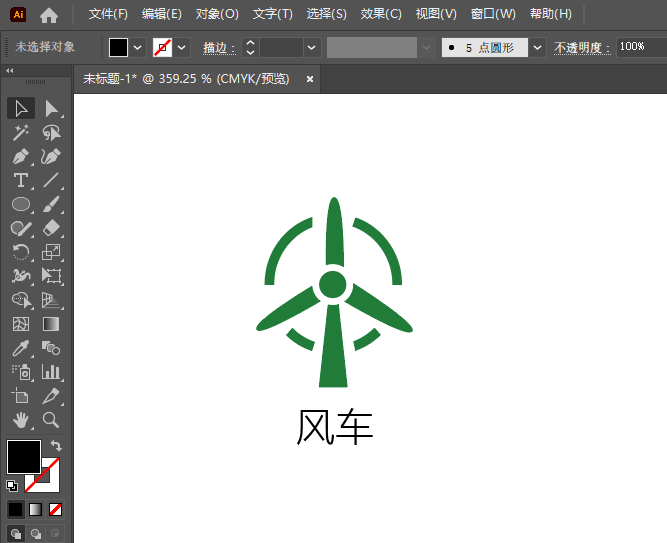Select the Eyedropper tool
This screenshot has width=667, height=543.
tap(21, 348)
